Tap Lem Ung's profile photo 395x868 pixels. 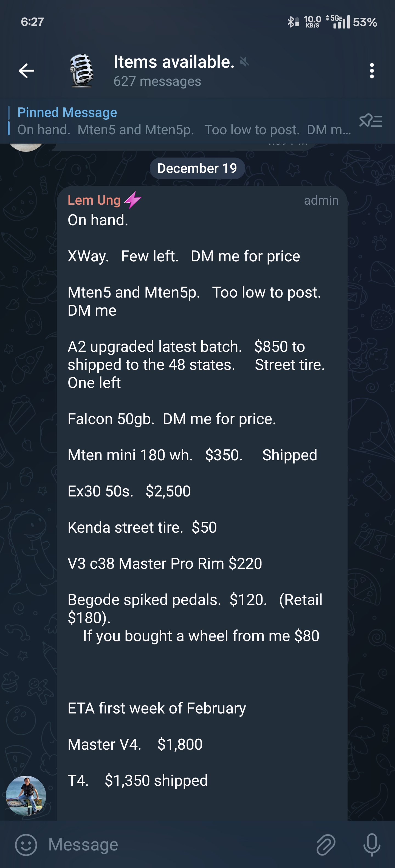pyautogui.click(x=26, y=796)
